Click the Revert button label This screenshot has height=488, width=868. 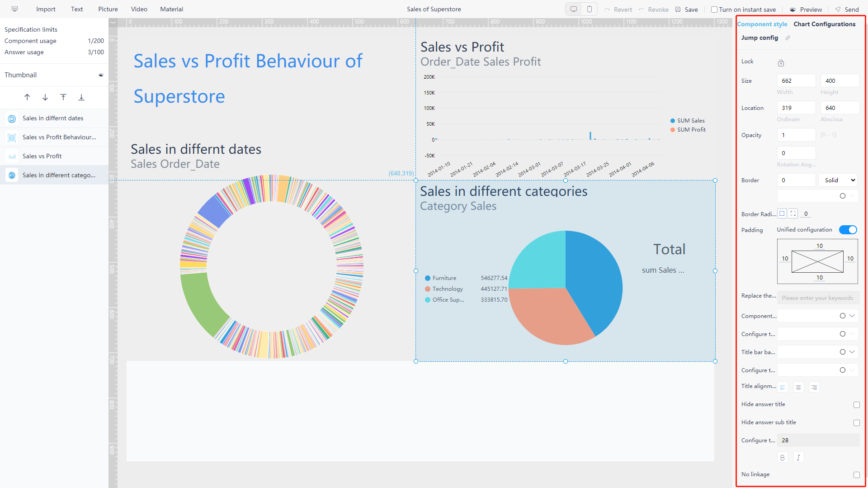pyautogui.click(x=623, y=9)
